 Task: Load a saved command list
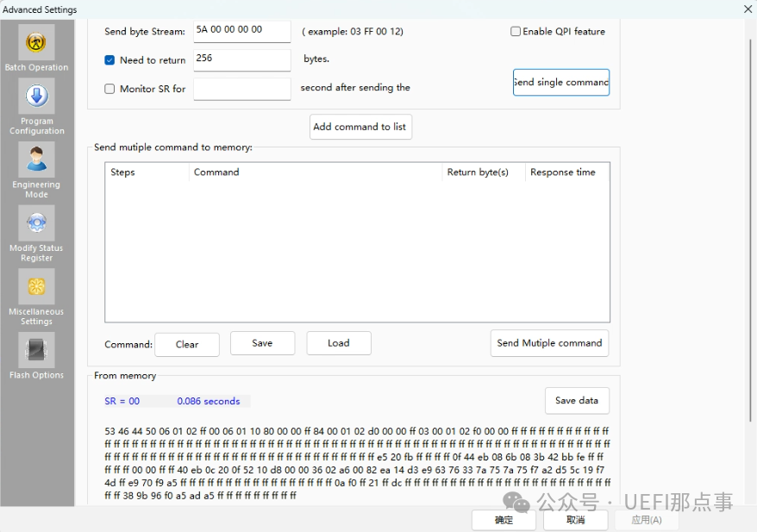[x=339, y=343]
